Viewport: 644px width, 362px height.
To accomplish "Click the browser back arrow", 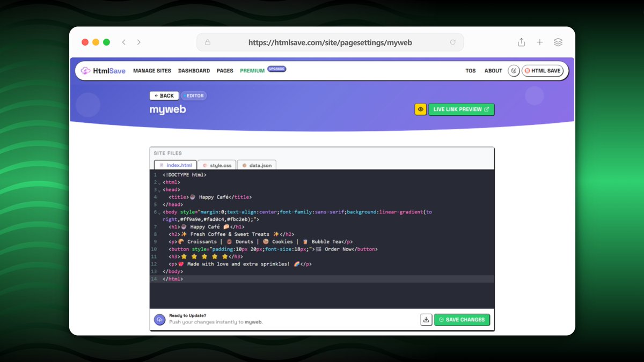I will tap(124, 42).
